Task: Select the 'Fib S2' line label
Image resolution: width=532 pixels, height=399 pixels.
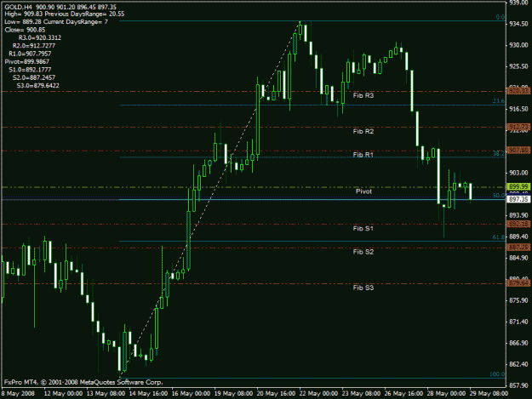Action: tap(363, 252)
